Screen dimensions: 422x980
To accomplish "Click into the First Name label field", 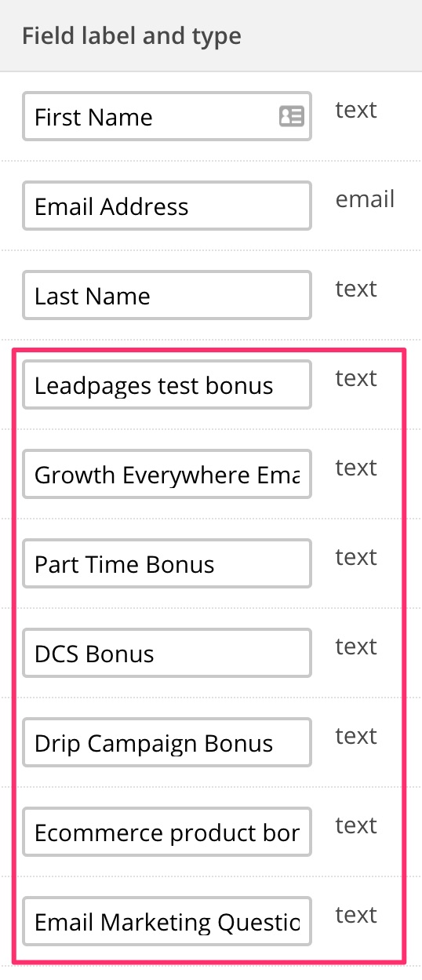I will [x=167, y=117].
